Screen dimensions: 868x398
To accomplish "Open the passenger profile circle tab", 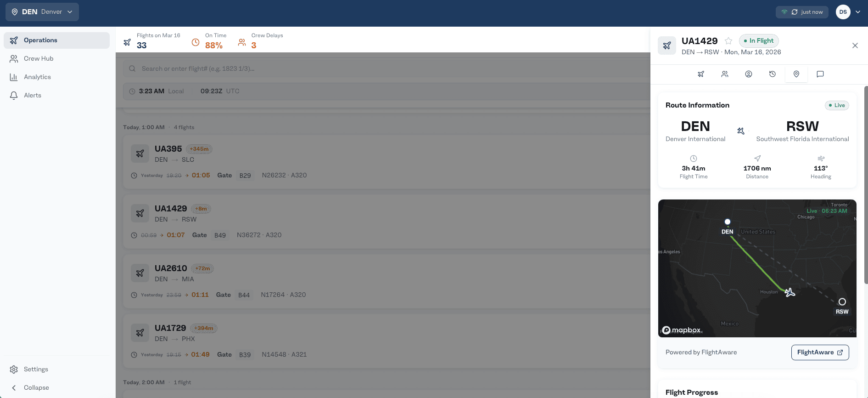I will pos(749,74).
